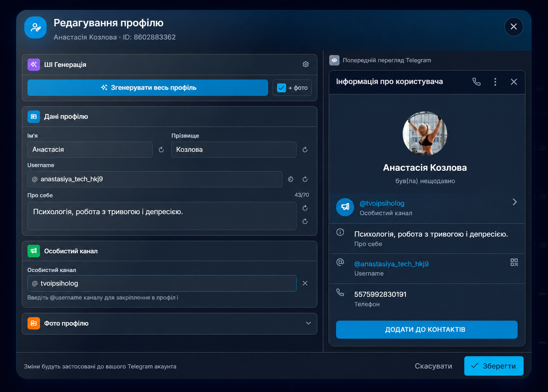Click the phone icon beside Телефон
Screen dimensions: 548x392
(x=340, y=293)
